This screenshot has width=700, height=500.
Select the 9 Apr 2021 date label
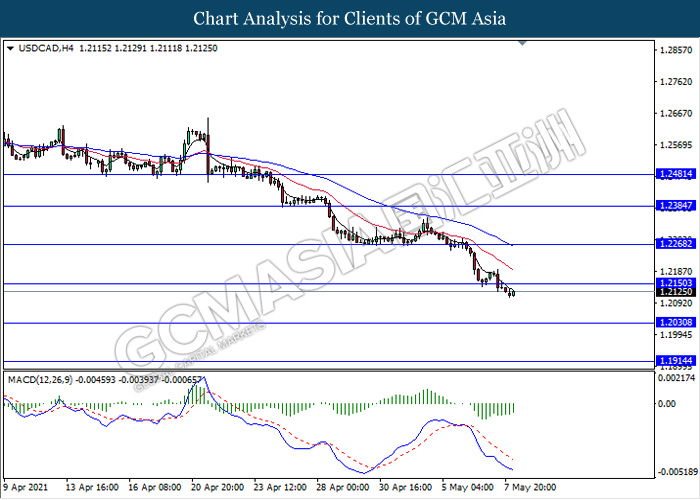pyautogui.click(x=27, y=487)
